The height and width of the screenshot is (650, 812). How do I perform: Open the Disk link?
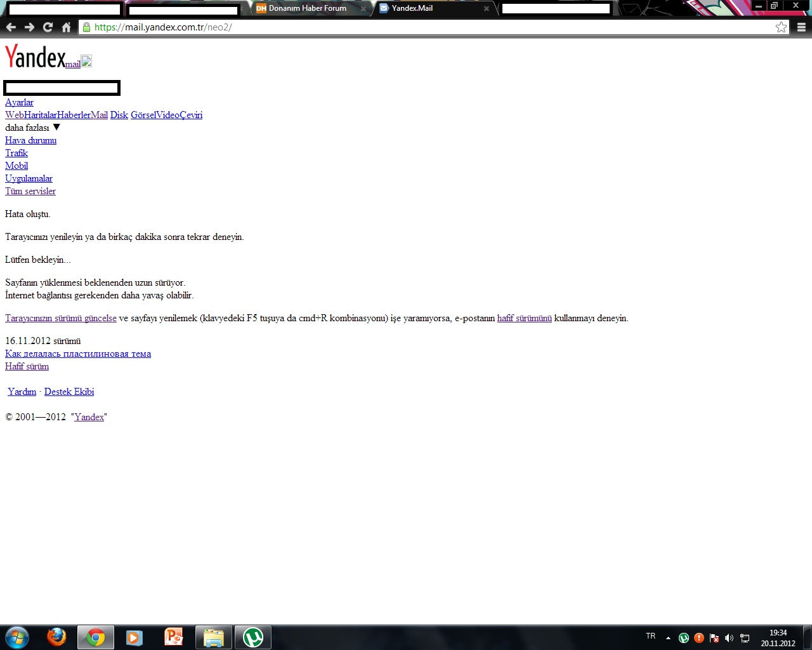point(119,115)
